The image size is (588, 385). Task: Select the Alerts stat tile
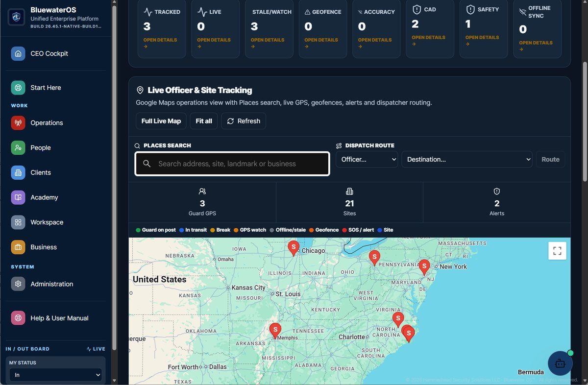coord(497,202)
